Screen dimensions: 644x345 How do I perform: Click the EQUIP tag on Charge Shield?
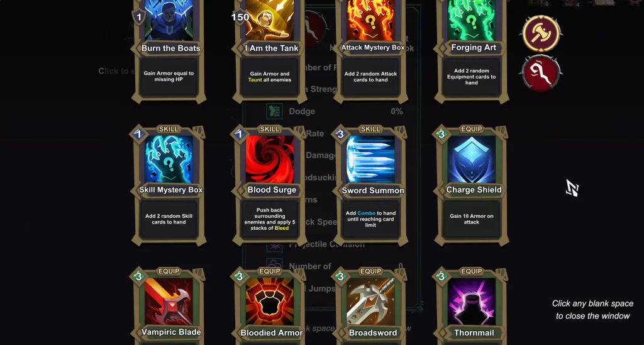tap(472, 129)
